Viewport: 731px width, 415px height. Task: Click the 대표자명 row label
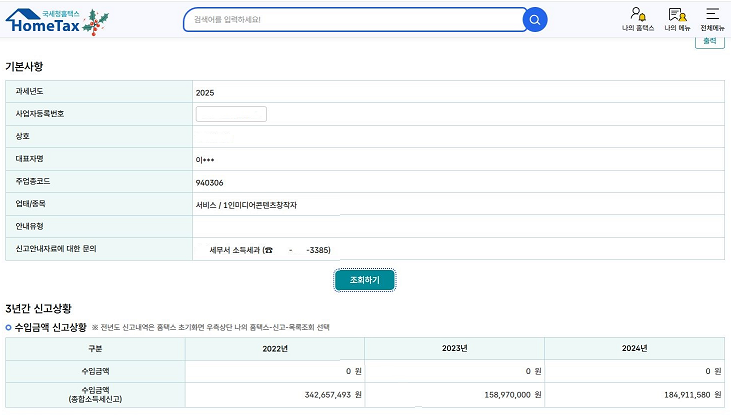[x=29, y=159]
